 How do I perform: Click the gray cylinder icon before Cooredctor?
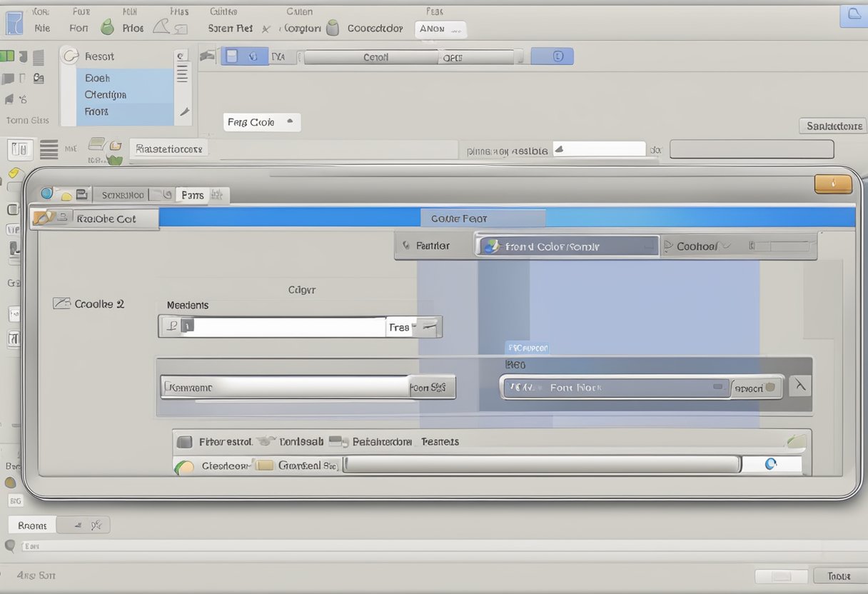[332, 29]
